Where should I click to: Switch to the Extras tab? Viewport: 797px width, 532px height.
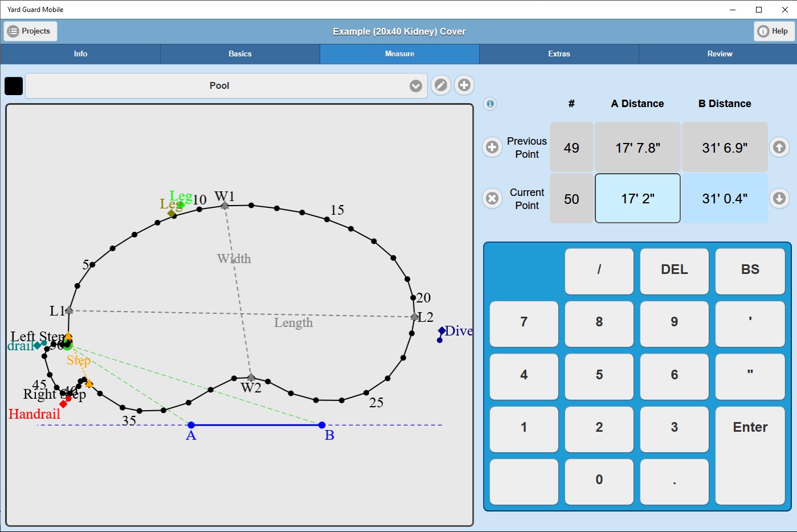click(559, 54)
